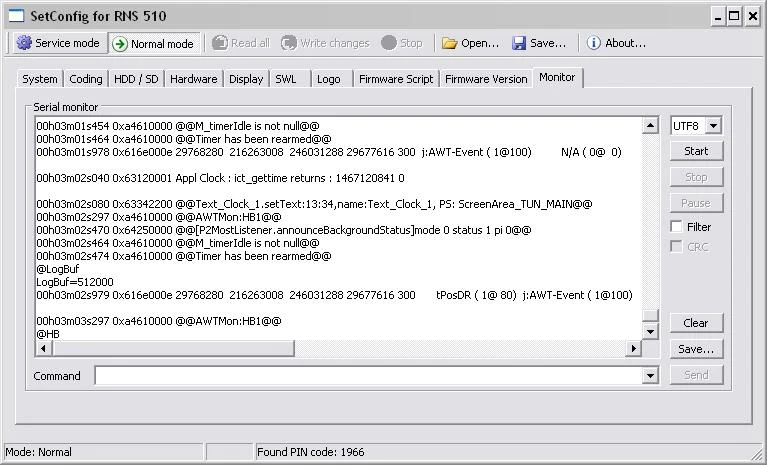
Task: Select the Monitor tab
Action: click(557, 77)
